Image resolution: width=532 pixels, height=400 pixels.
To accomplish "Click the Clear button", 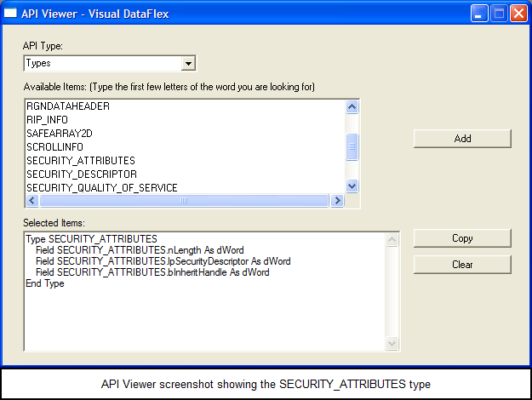I will [x=462, y=265].
